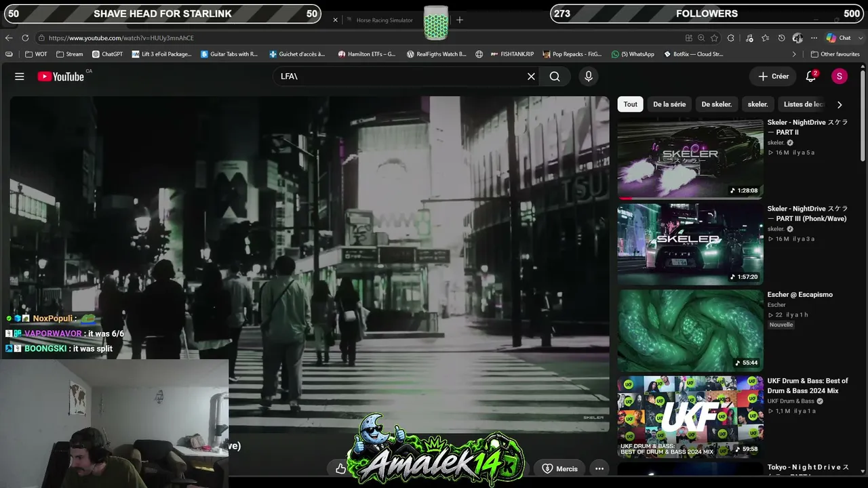868x488 pixels.
Task: Open UKF Drum & Bass 2024 thumbnail
Action: pyautogui.click(x=690, y=416)
